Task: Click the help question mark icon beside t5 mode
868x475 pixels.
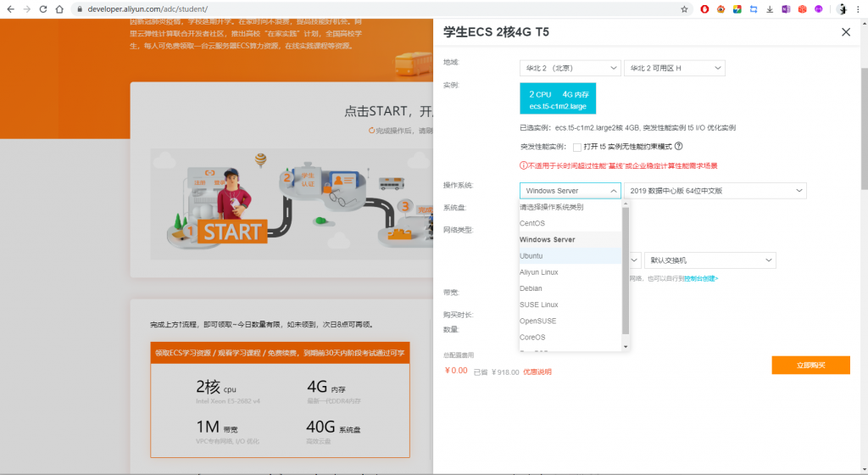Action: (678, 146)
